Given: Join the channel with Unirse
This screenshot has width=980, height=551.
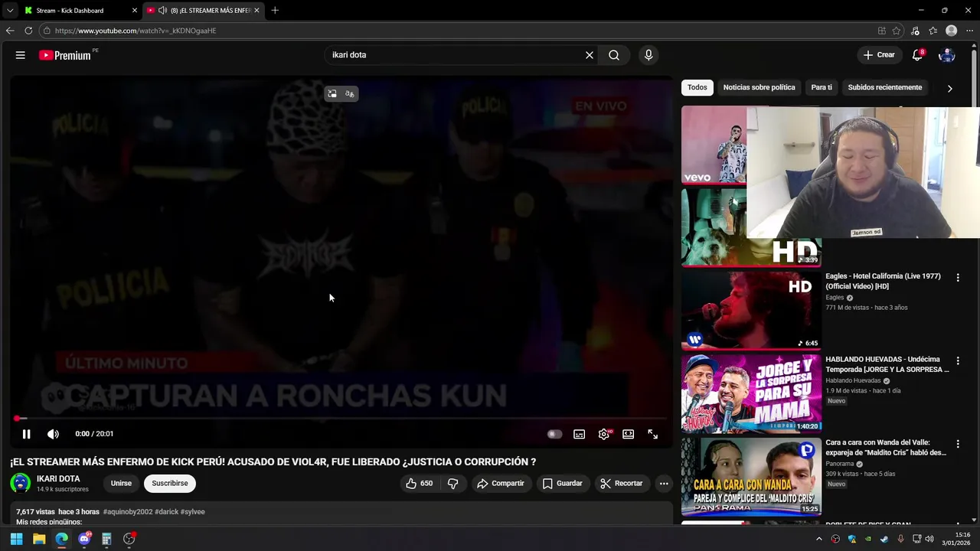Looking at the screenshot, I should [121, 484].
